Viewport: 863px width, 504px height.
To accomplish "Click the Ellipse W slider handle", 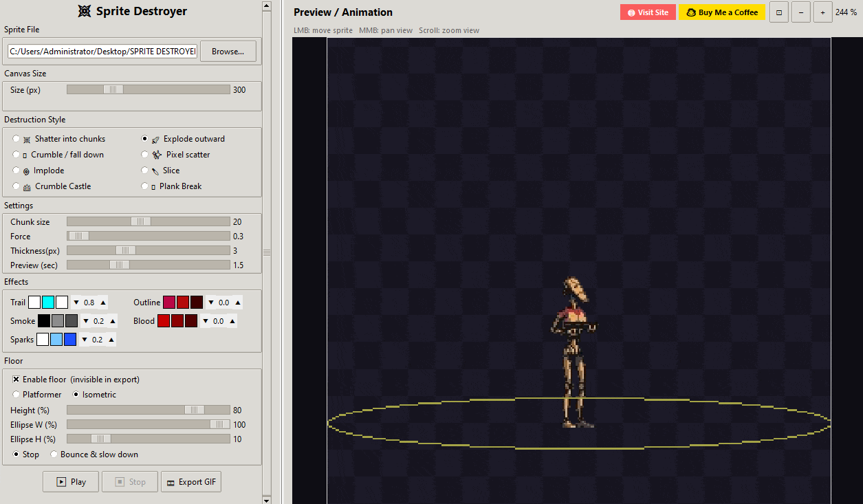I will tap(219, 424).
